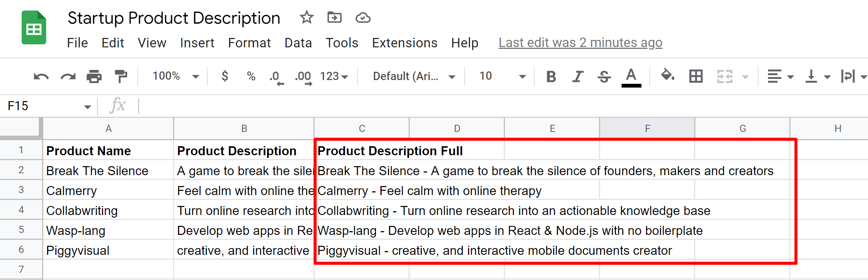Open the 100% zoom dropdown
This screenshot has width=868, height=280.
[x=175, y=76]
